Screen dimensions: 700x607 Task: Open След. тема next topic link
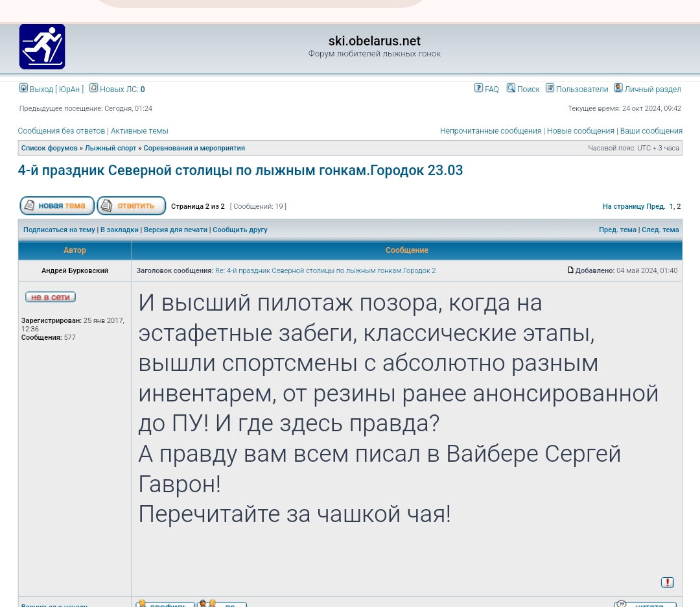[660, 230]
